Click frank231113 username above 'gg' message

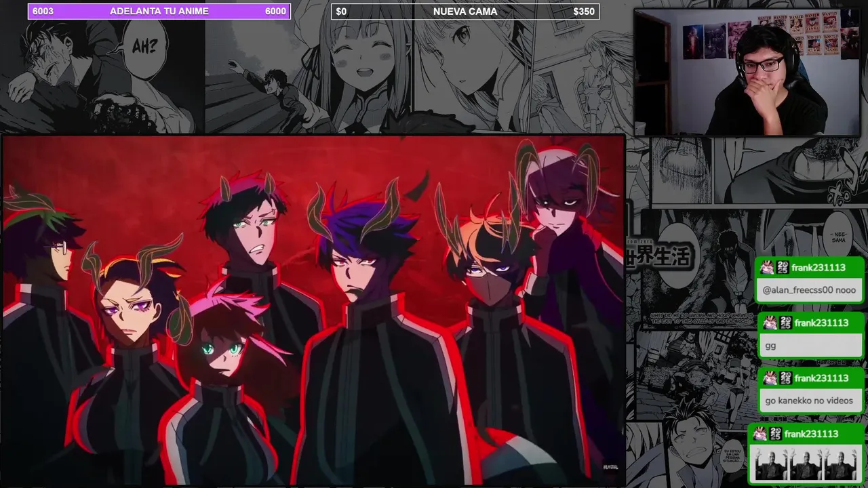[821, 323]
